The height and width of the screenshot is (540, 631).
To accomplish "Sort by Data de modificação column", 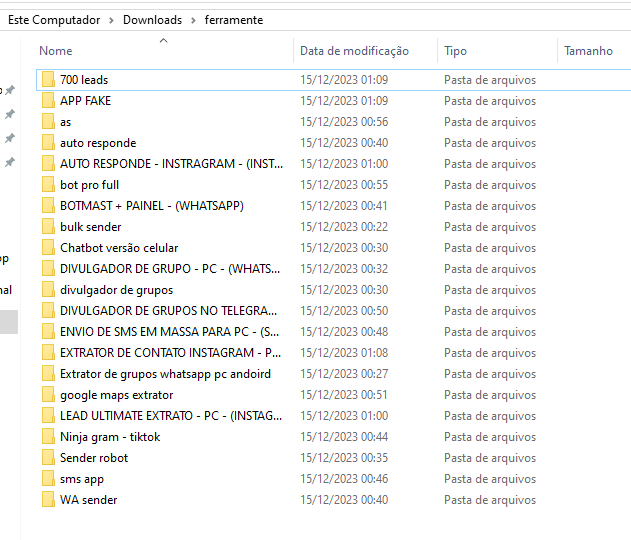I will [355, 51].
